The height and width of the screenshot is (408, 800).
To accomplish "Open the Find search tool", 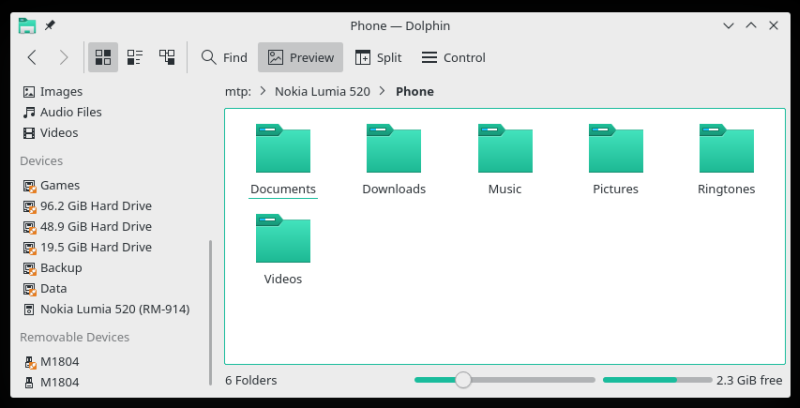I will coord(224,57).
